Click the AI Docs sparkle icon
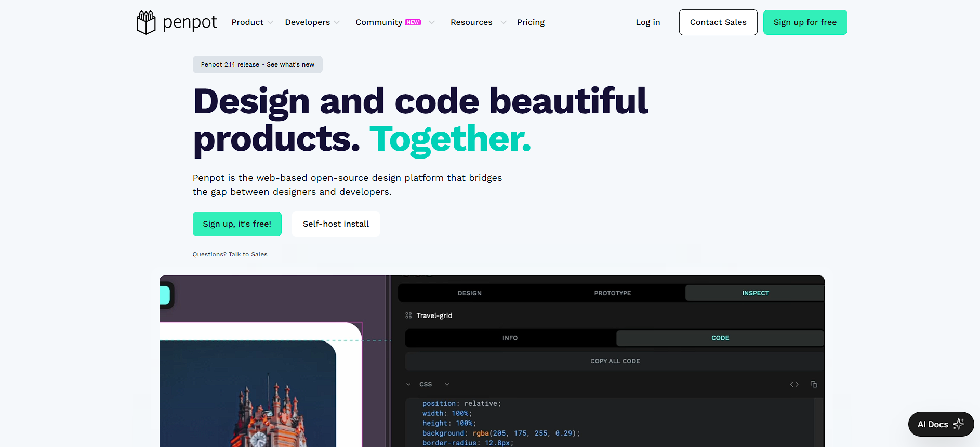 pos(959,424)
